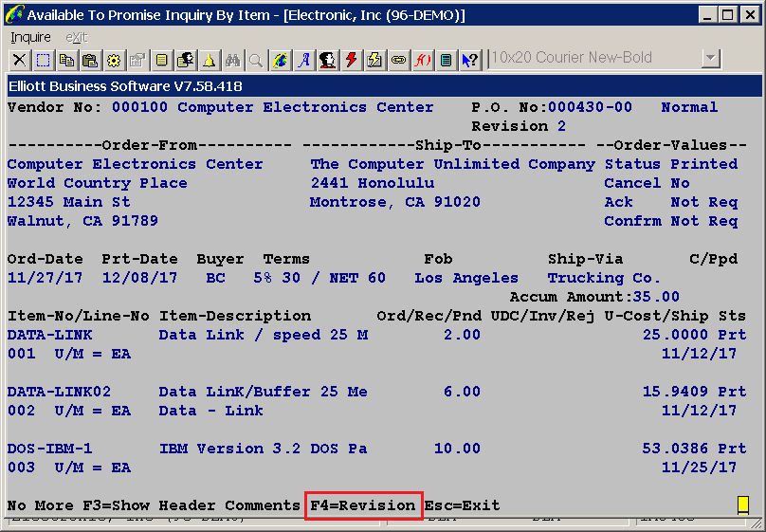Click the binoculars search icon
Viewport: 766px width, 532px height.
tap(232, 60)
